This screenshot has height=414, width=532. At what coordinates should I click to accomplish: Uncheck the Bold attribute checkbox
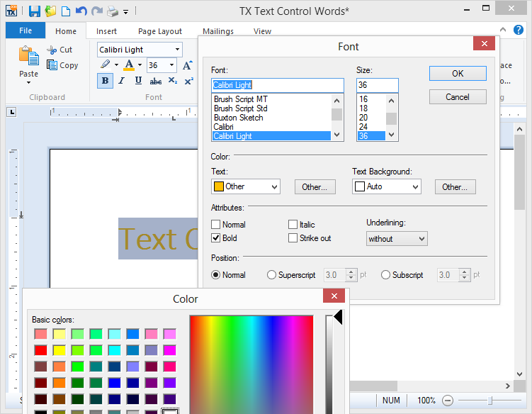tap(216, 238)
